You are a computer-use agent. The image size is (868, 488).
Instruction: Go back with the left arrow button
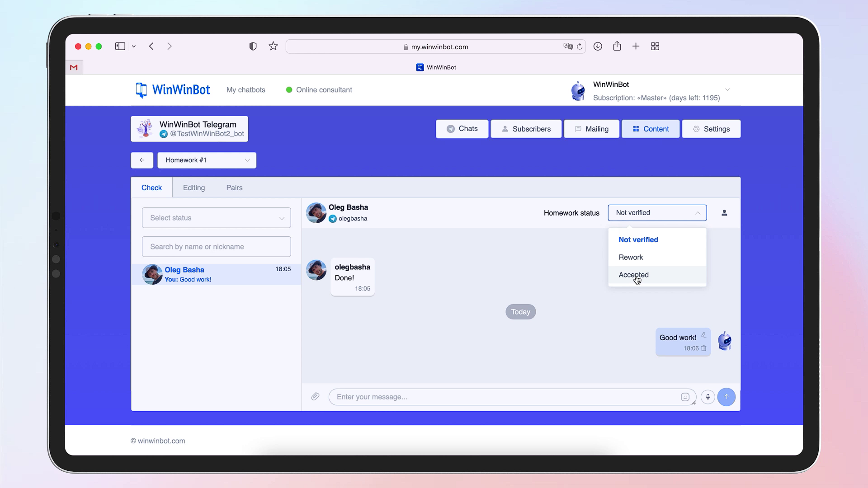click(x=142, y=160)
